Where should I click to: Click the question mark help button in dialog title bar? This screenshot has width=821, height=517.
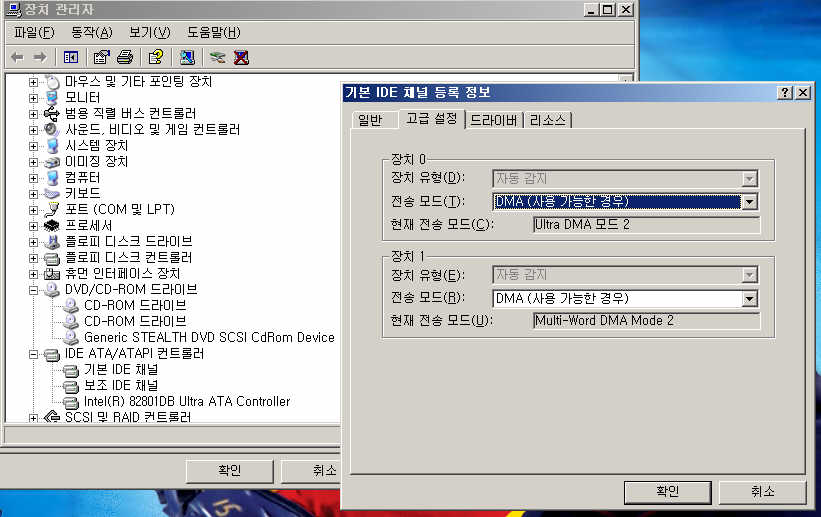(x=785, y=92)
